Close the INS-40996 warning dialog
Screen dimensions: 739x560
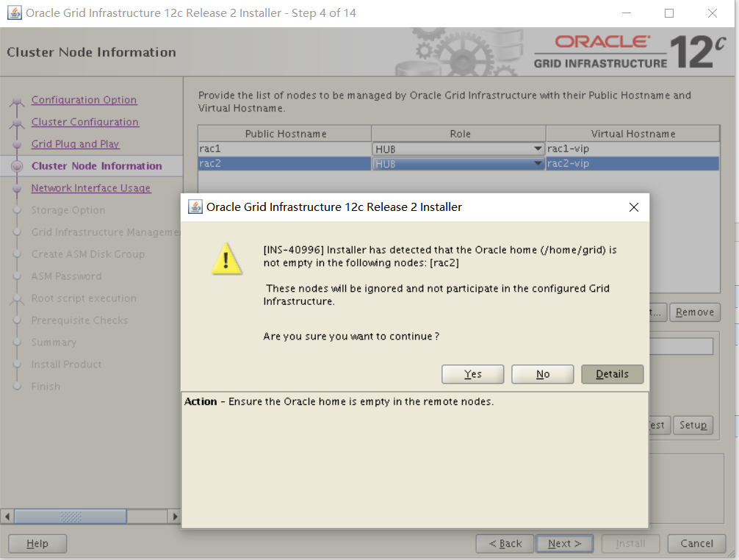coord(634,207)
